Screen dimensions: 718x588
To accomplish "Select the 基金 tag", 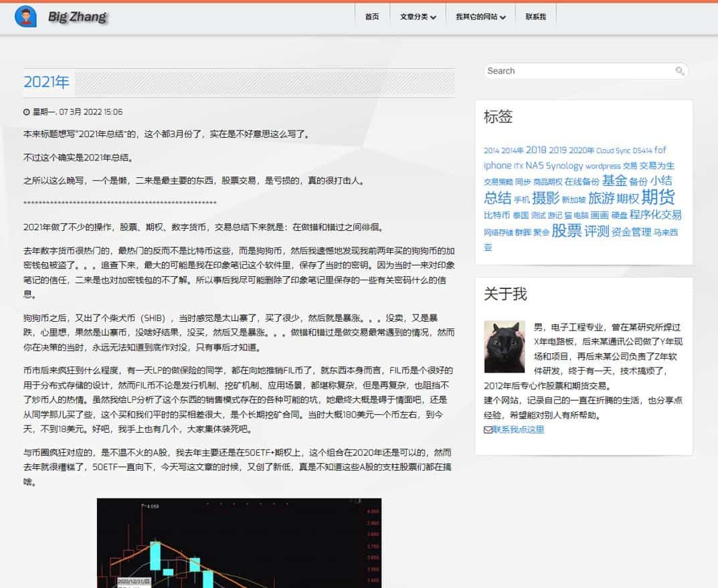I will click(614, 181).
